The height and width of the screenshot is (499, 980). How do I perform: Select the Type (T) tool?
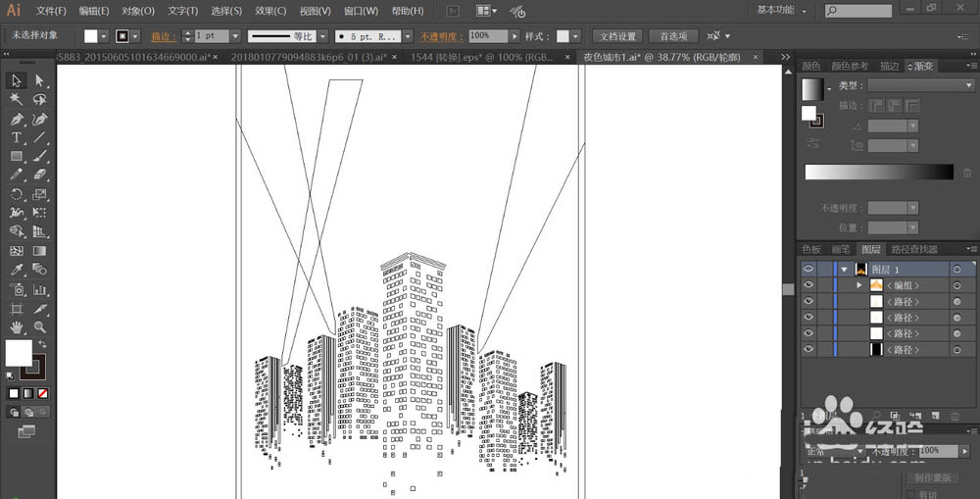point(17,137)
